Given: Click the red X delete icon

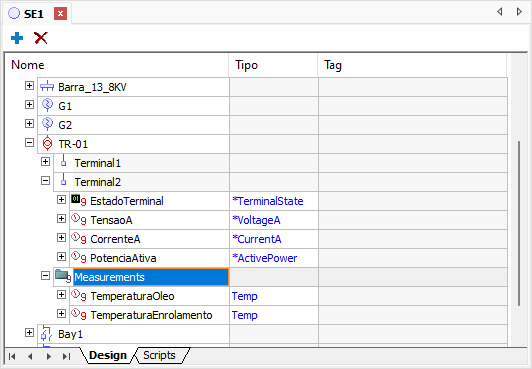Looking at the screenshot, I should pyautogui.click(x=41, y=38).
